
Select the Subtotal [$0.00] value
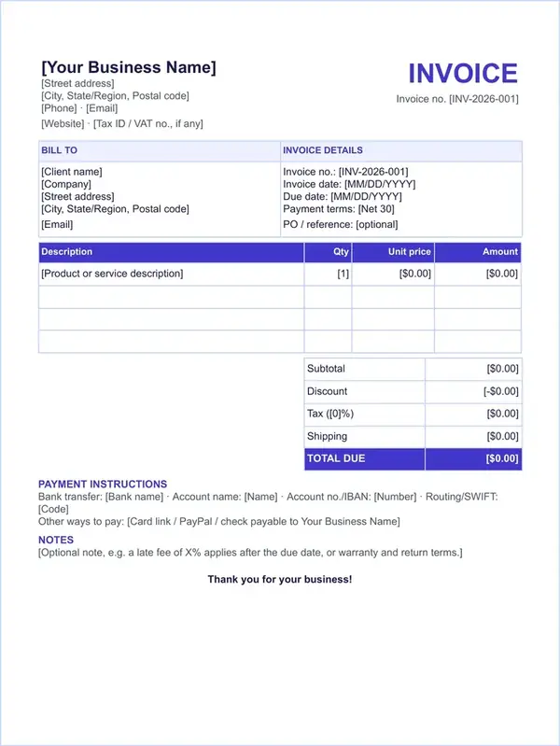[x=502, y=369]
